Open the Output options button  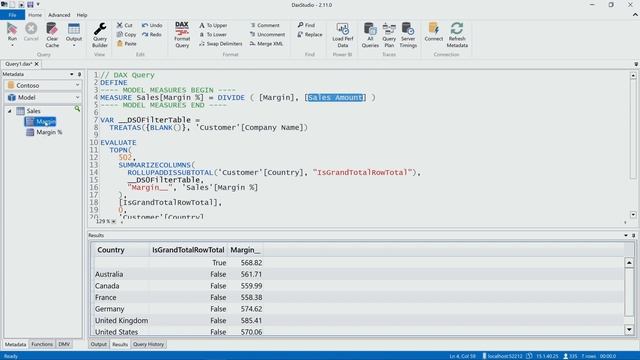74,35
